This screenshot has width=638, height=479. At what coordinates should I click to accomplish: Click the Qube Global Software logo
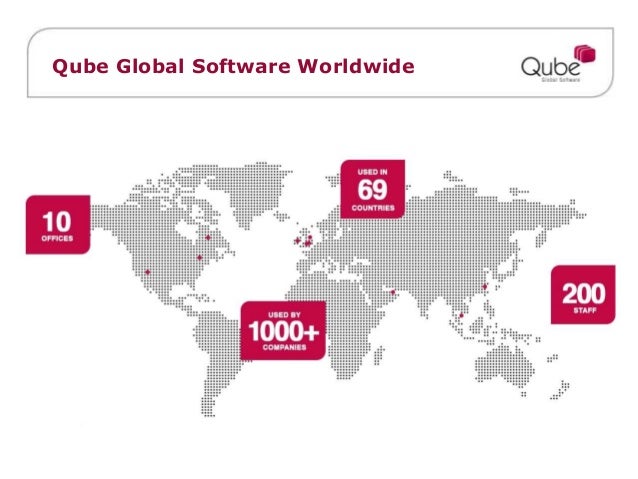point(558,63)
